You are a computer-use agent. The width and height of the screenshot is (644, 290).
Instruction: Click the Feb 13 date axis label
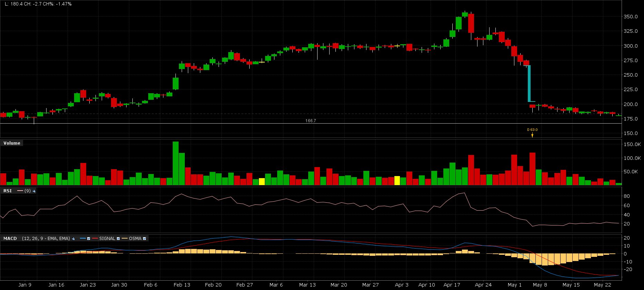[x=182, y=285]
